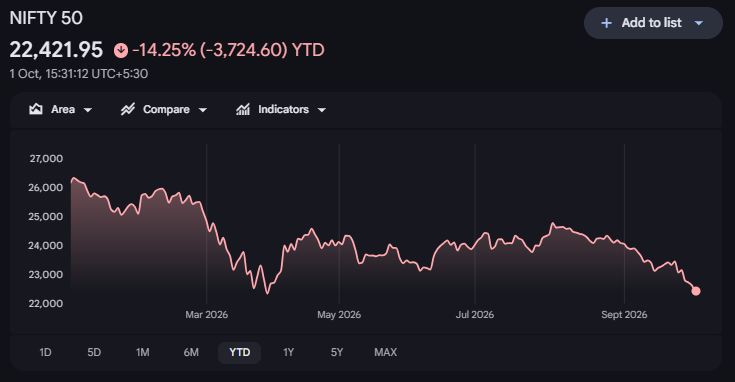Click the 1 Oct, 15:31:12 UTC+5:30 timestamp
Screen dimensions: 735x382
coord(79,74)
